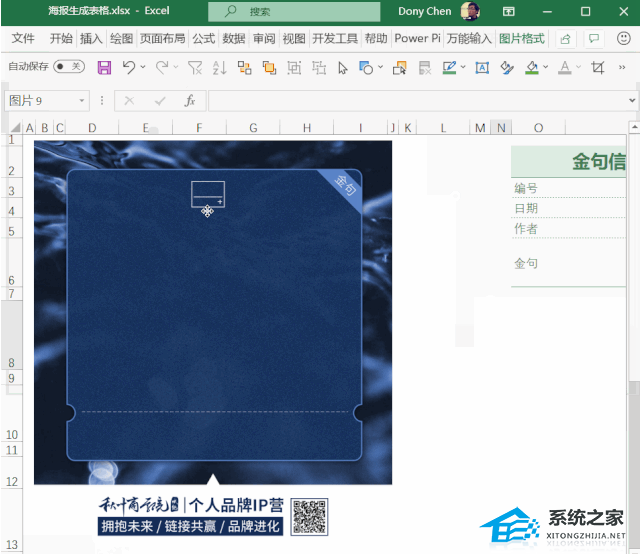Click the purple Save icon
Screen dimensions: 641x554
coord(104,67)
